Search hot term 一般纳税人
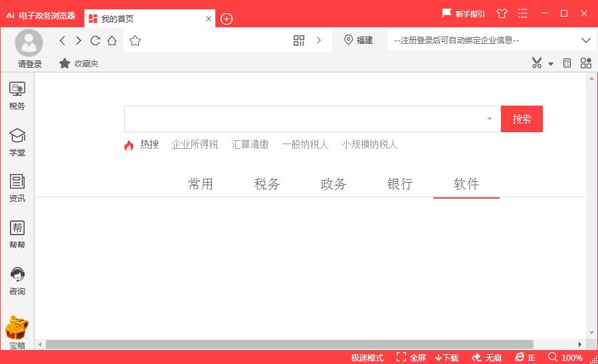 [305, 144]
